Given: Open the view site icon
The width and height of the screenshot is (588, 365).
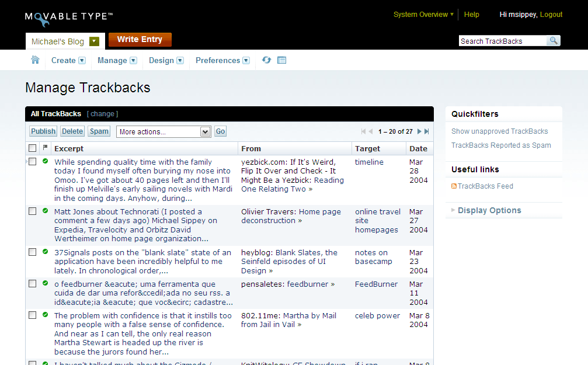Looking at the screenshot, I should pyautogui.click(x=281, y=60).
